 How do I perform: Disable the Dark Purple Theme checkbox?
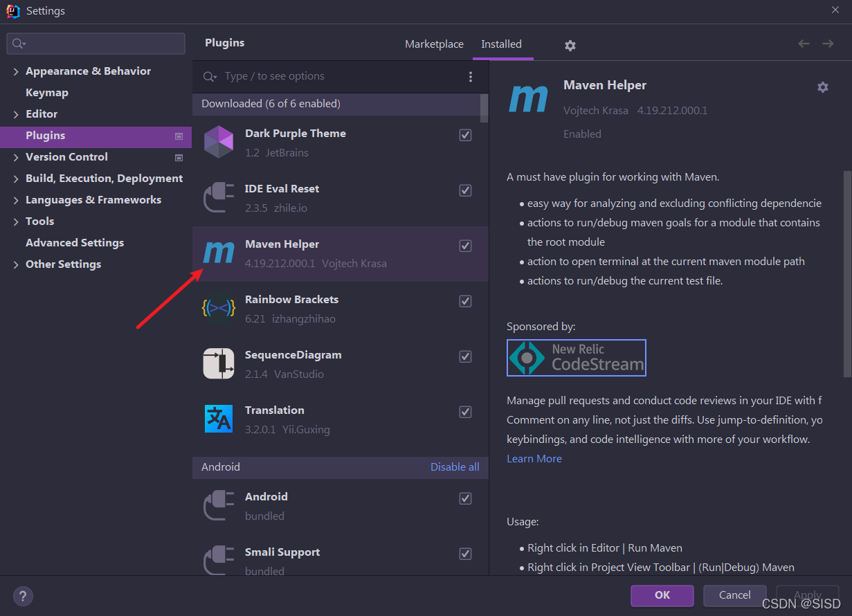point(466,135)
